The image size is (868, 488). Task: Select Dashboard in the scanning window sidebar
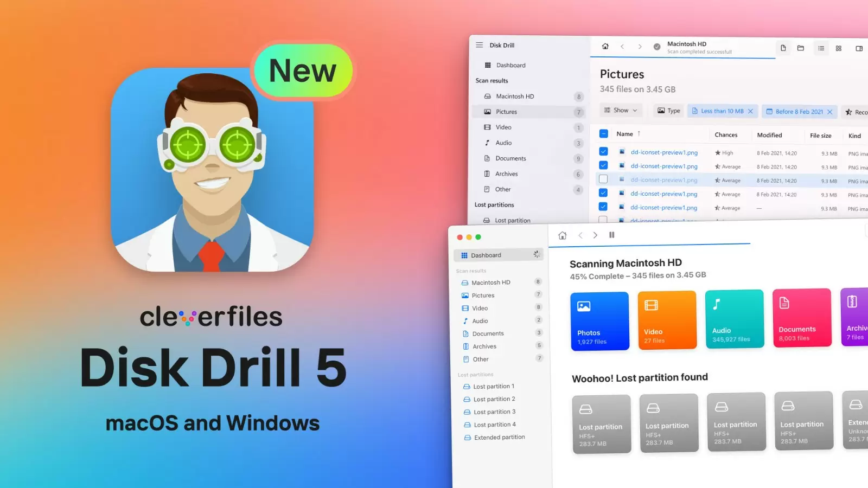click(486, 255)
